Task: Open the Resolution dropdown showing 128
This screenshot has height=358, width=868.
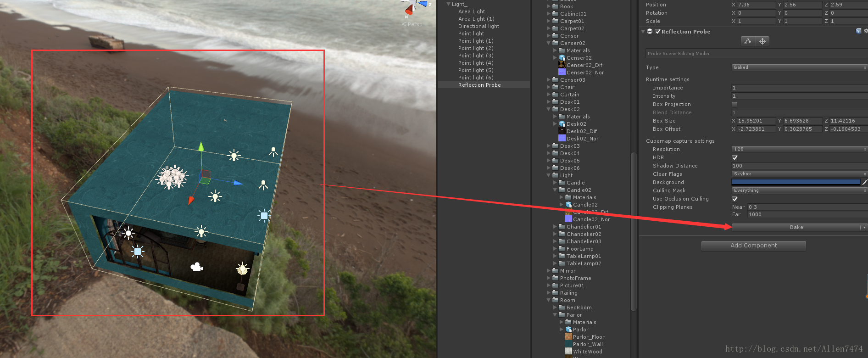Action: point(799,149)
